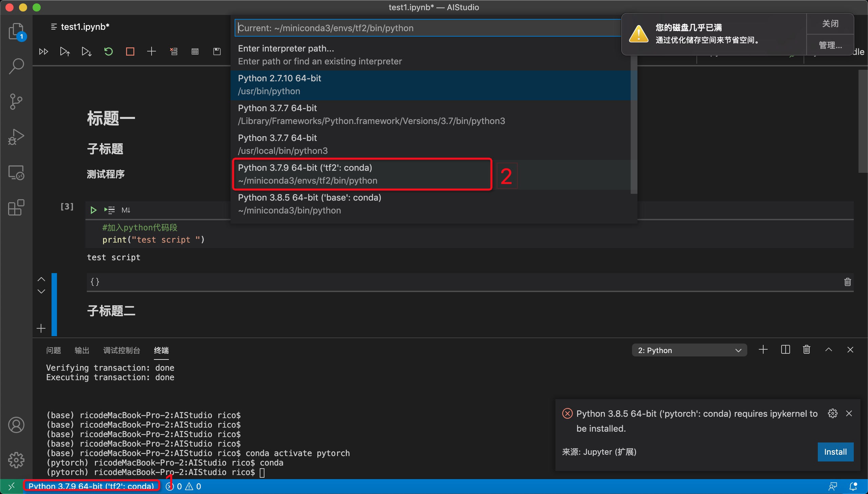The width and height of the screenshot is (868, 494).
Task: Run current cell and cells below
Action: (x=86, y=52)
